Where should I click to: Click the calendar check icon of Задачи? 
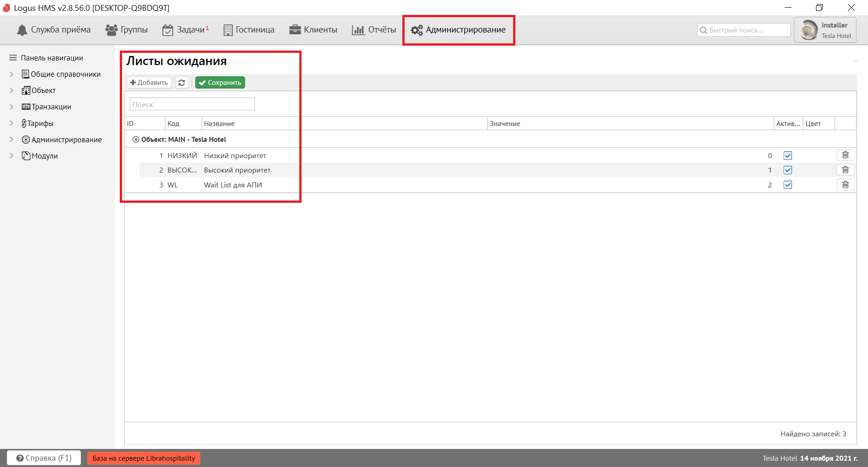tap(168, 30)
